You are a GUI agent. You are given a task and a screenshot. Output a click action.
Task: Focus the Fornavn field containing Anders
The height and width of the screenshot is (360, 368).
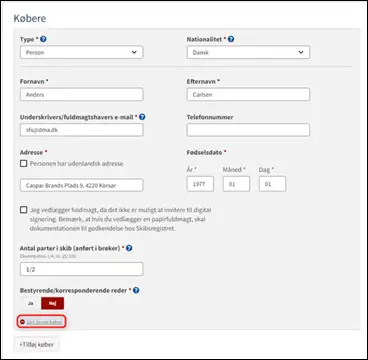pos(82,95)
